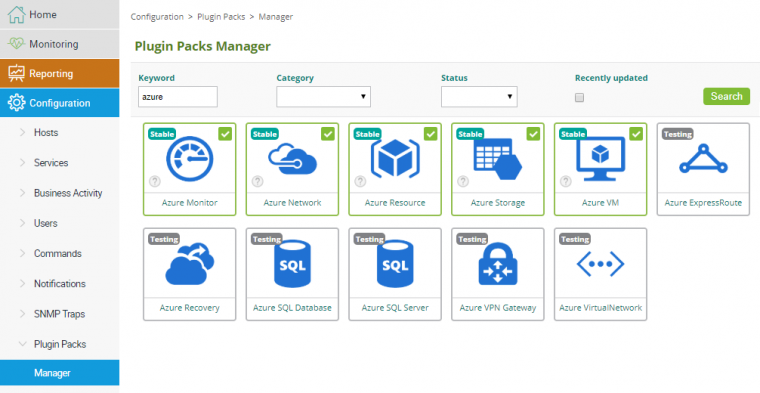Viewport: 760px width, 393px height.
Task: Open the Azure VPN Gateway padlock icon
Action: pos(498,264)
